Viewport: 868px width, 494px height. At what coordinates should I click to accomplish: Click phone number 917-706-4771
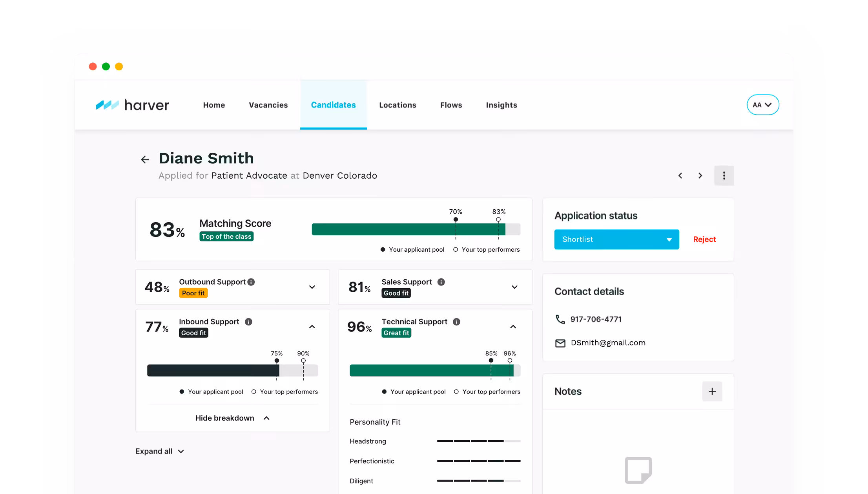click(596, 319)
